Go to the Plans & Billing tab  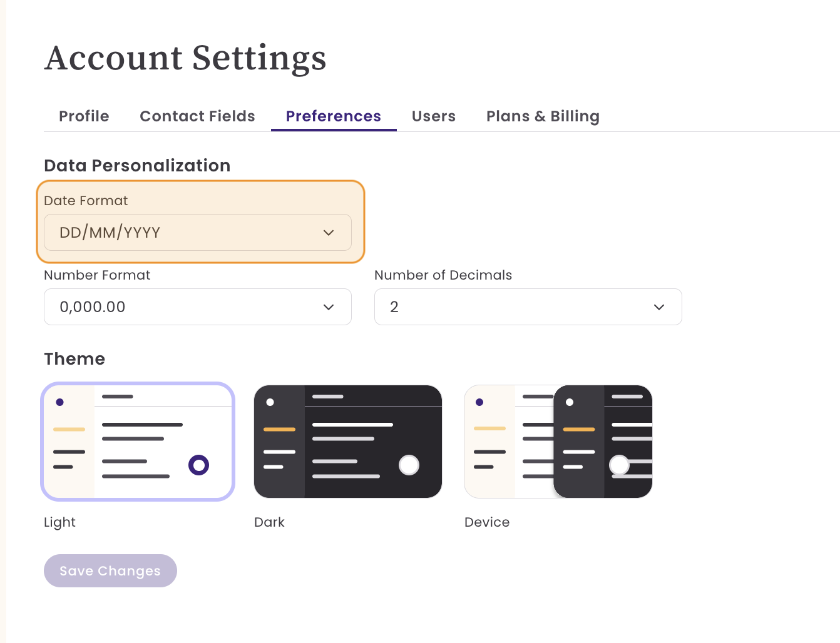(543, 116)
